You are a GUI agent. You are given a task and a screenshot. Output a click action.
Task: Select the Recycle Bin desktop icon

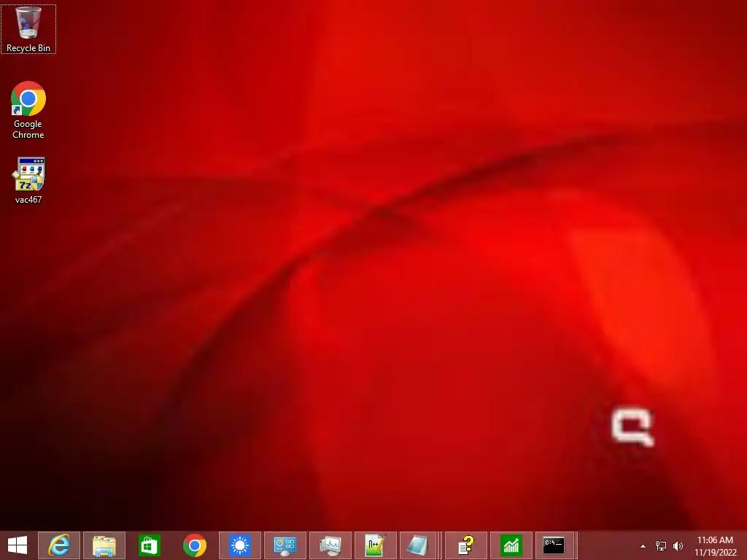pos(28,29)
